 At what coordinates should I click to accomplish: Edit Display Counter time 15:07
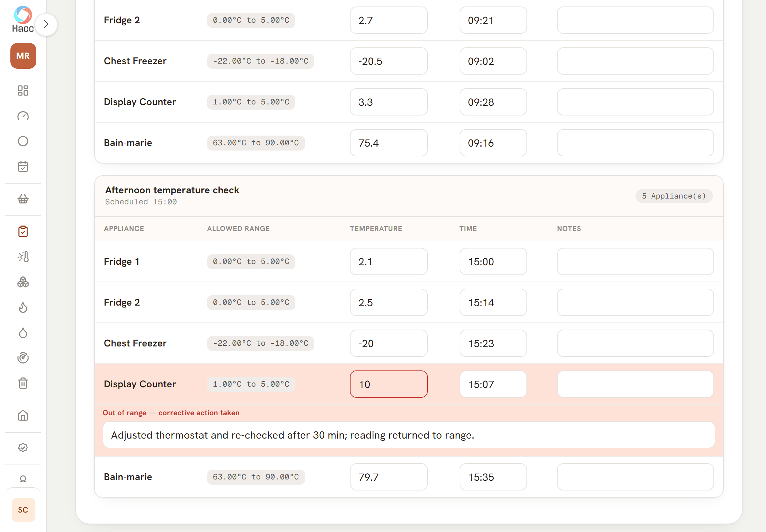(493, 384)
